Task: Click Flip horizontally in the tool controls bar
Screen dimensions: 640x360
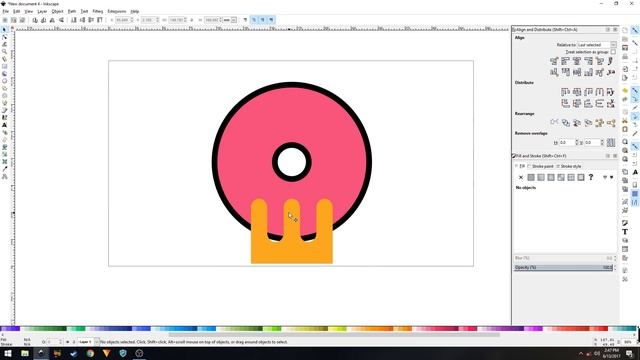Action: tap(52, 20)
